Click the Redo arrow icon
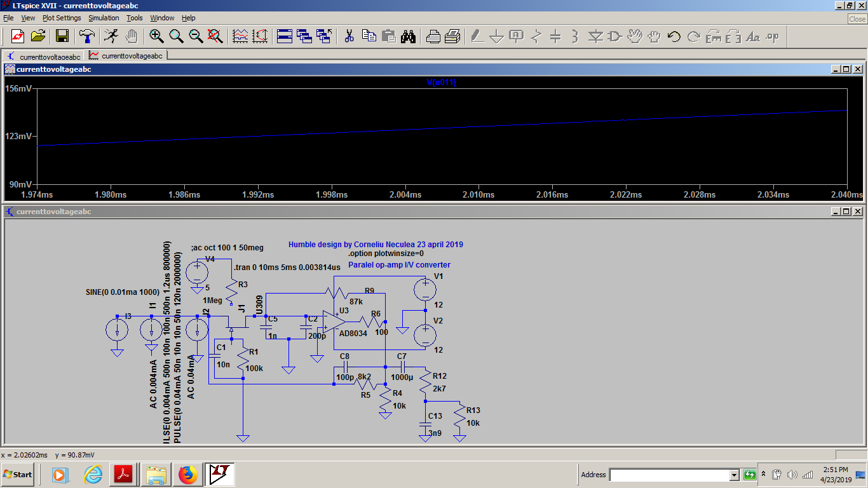 693,36
